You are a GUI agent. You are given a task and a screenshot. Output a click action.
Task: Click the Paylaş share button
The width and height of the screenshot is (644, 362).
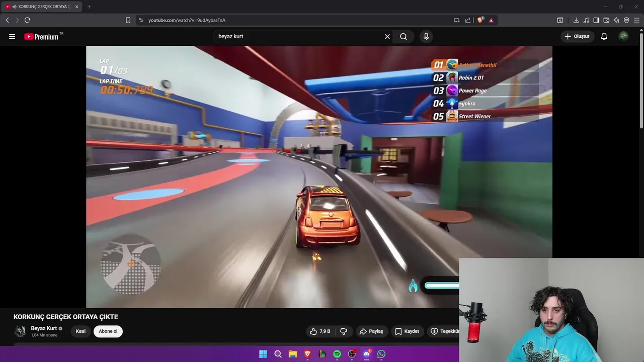pyautogui.click(x=371, y=331)
